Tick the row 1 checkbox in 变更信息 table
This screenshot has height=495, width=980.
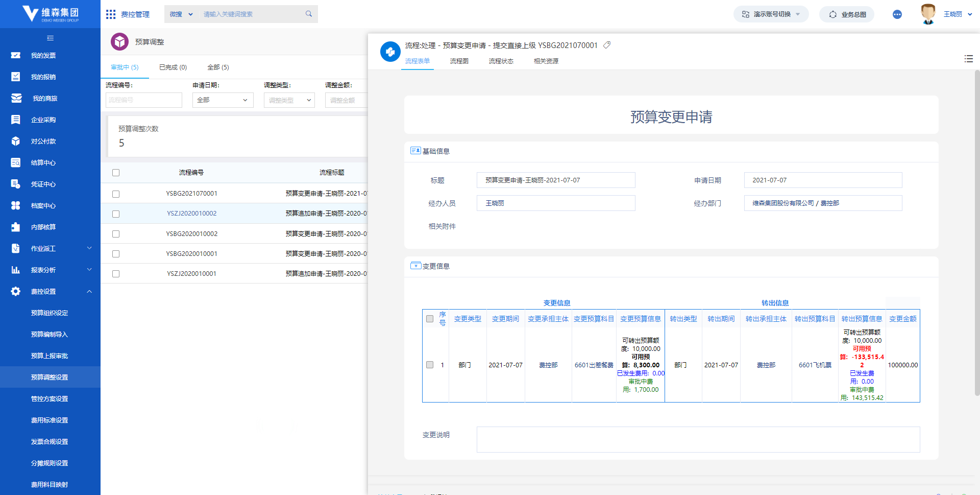pos(430,365)
